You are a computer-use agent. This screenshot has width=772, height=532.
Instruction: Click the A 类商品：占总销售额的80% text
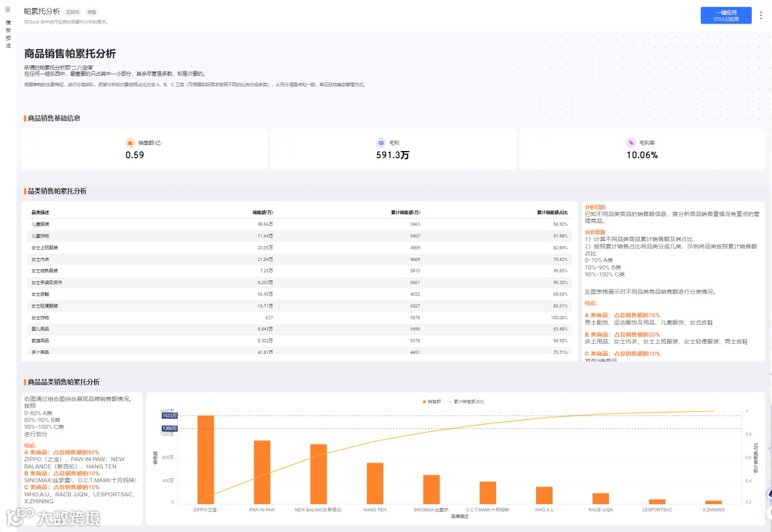point(61,452)
